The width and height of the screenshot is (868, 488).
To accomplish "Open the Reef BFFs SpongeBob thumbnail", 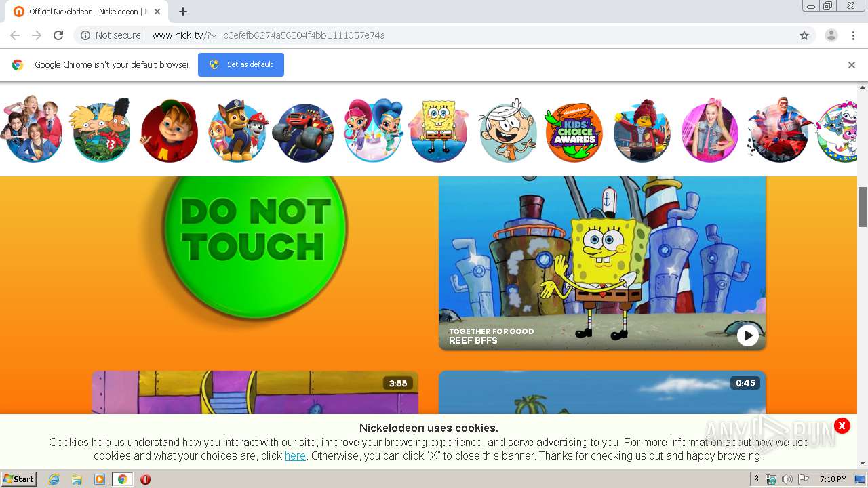I will point(602,263).
